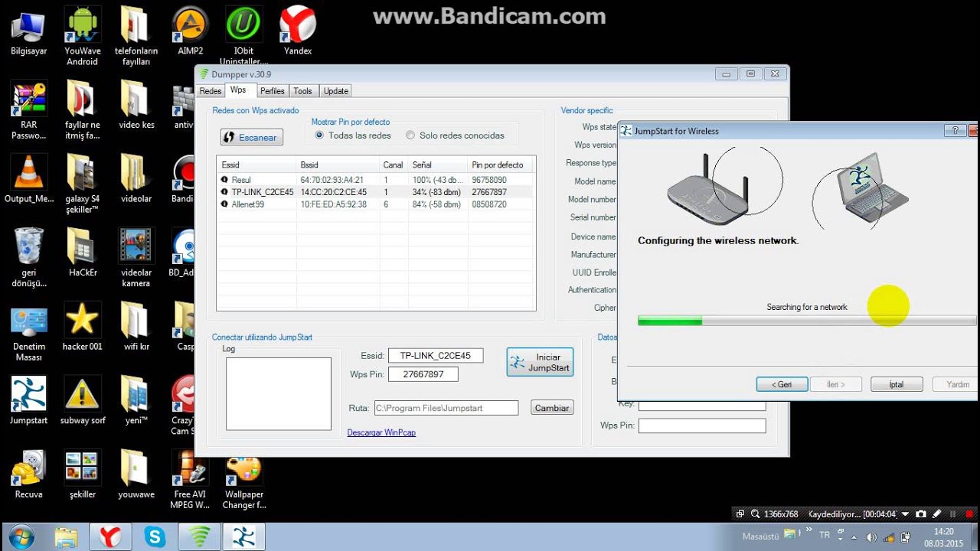The image size is (980, 551).
Task: Click Bandicam pencil draw icon
Action: (x=936, y=514)
